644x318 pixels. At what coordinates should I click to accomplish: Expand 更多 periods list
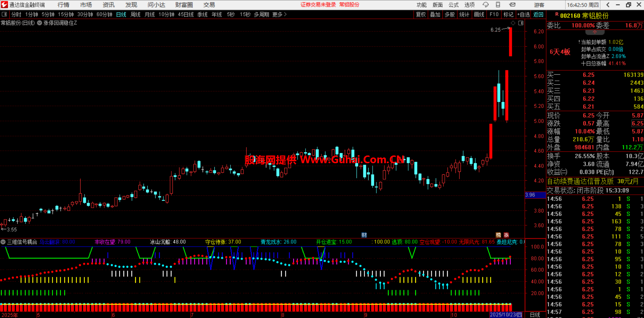click(279, 14)
